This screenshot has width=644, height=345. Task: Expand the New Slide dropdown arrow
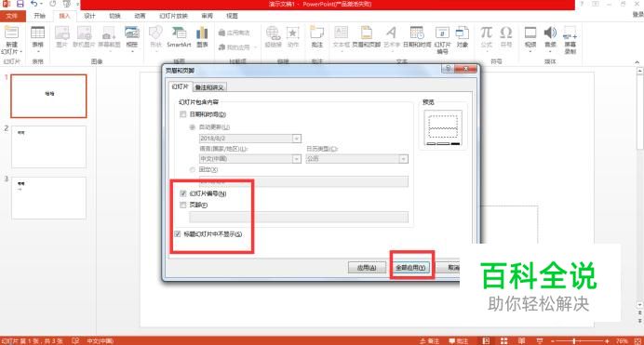coord(21,52)
